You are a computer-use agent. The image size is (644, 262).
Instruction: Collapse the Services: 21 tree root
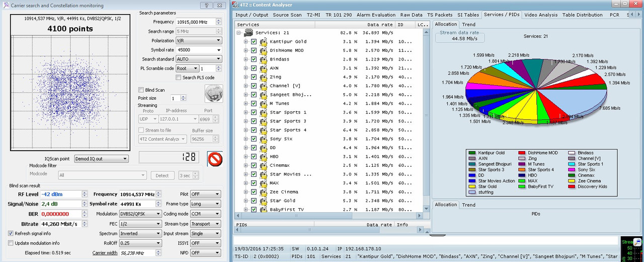[238, 33]
